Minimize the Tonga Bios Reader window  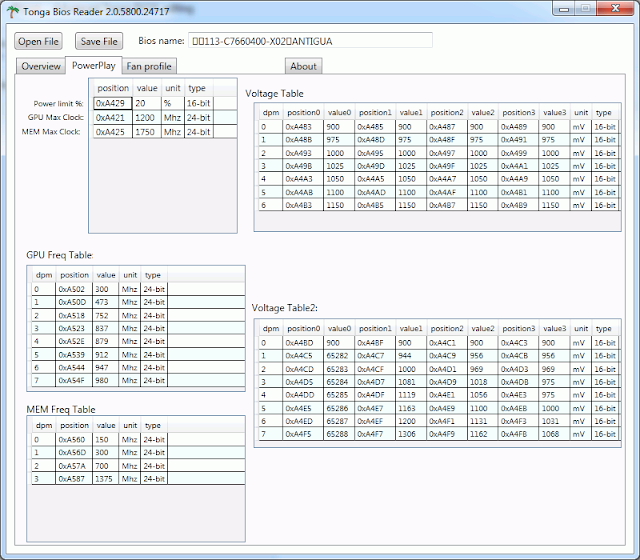coord(564,9)
